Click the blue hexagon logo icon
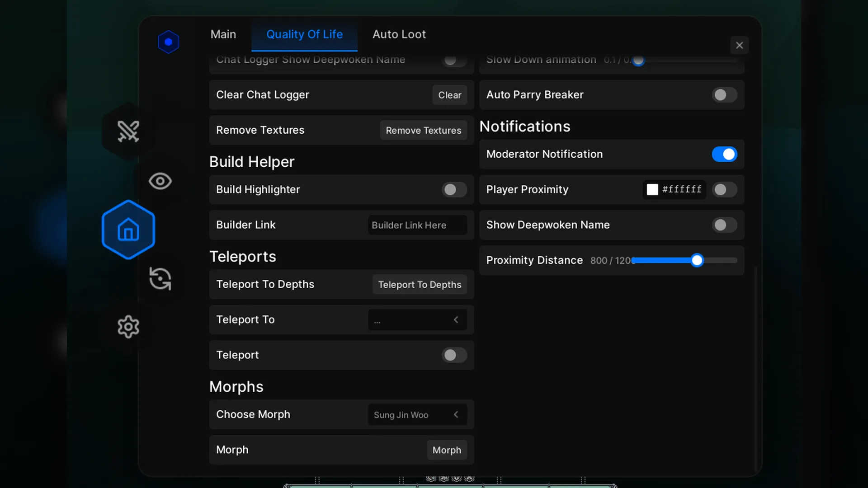 click(x=168, y=42)
